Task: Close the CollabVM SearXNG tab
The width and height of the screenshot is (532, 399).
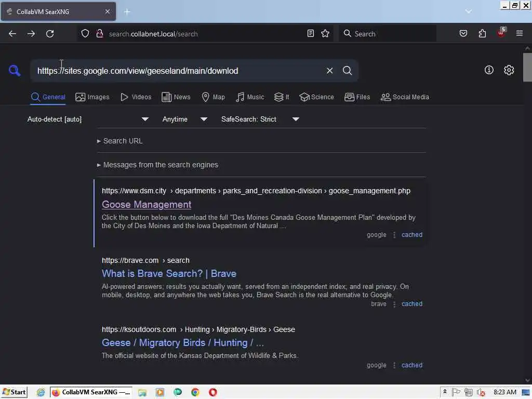Action: [x=107, y=11]
